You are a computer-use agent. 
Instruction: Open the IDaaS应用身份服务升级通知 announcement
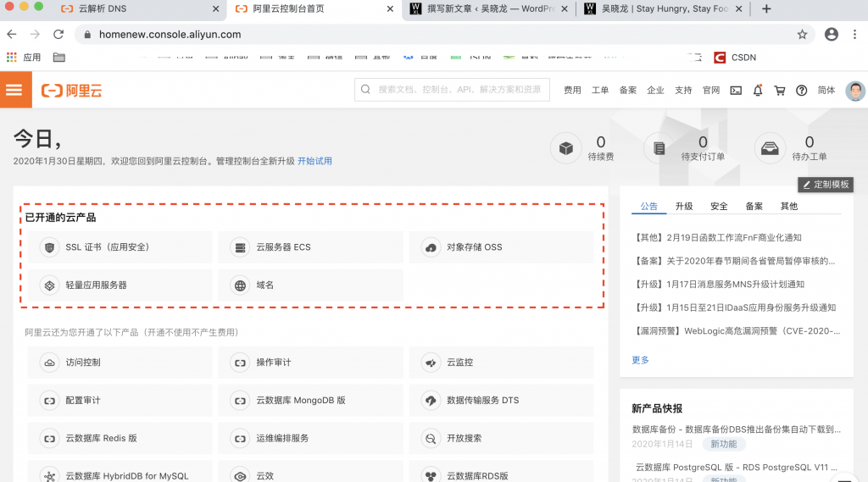733,307
